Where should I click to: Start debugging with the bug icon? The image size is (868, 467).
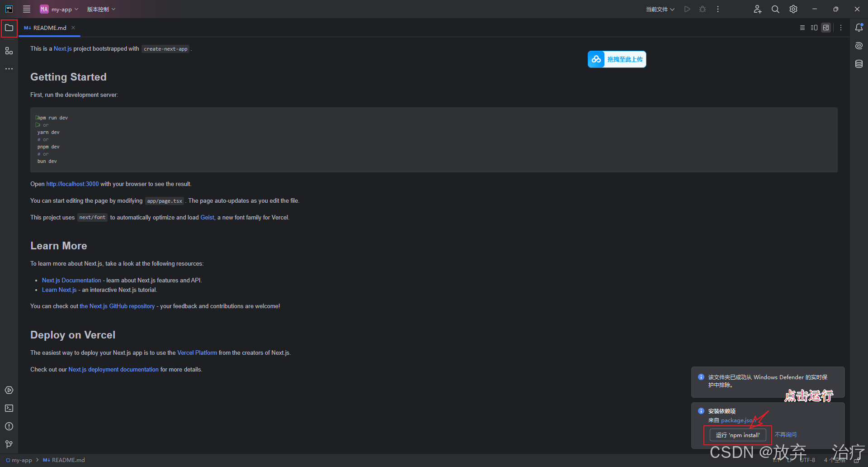[703, 9]
